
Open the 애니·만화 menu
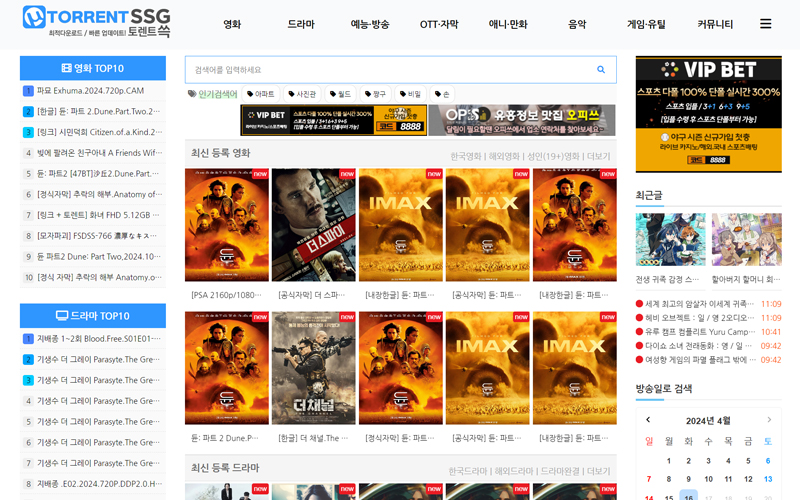(x=508, y=24)
